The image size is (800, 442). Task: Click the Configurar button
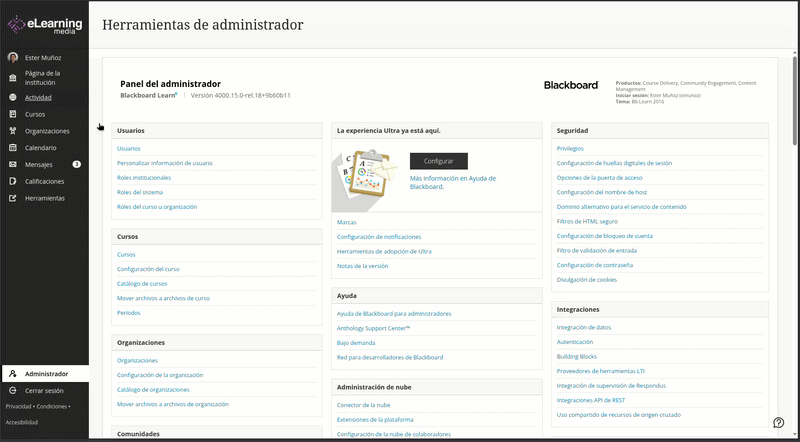[439, 161]
